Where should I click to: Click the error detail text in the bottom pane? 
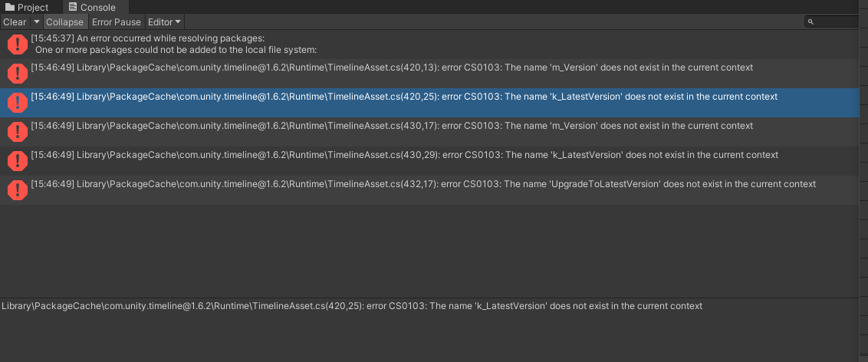tap(351, 306)
